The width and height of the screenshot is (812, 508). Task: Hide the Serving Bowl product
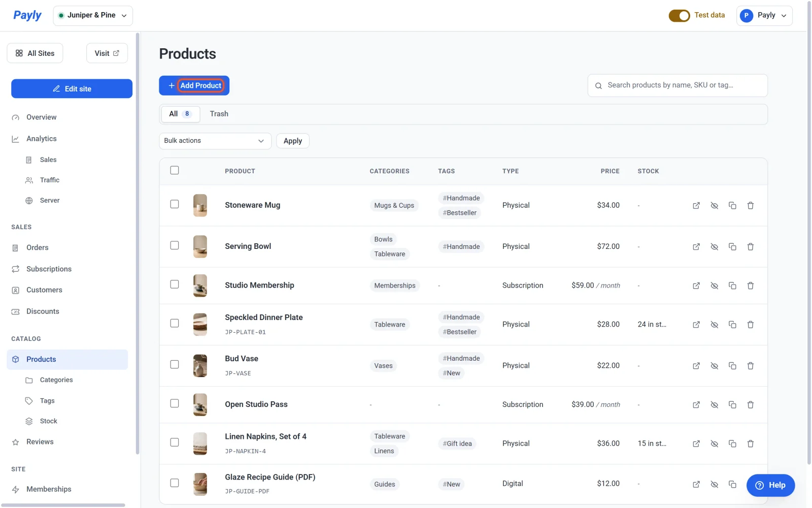715,246
